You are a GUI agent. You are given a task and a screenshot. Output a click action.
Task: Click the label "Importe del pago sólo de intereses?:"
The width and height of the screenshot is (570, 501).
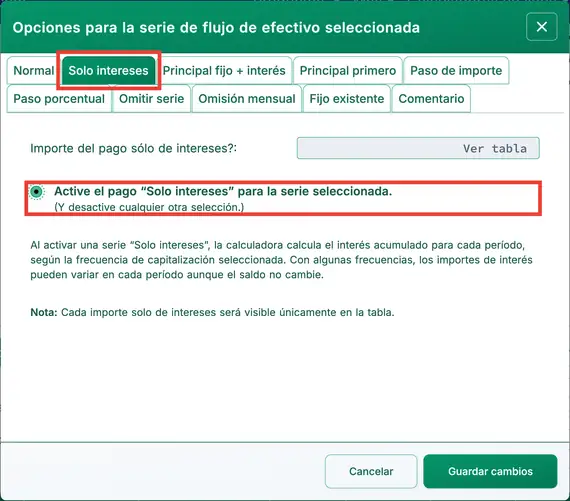click(133, 148)
